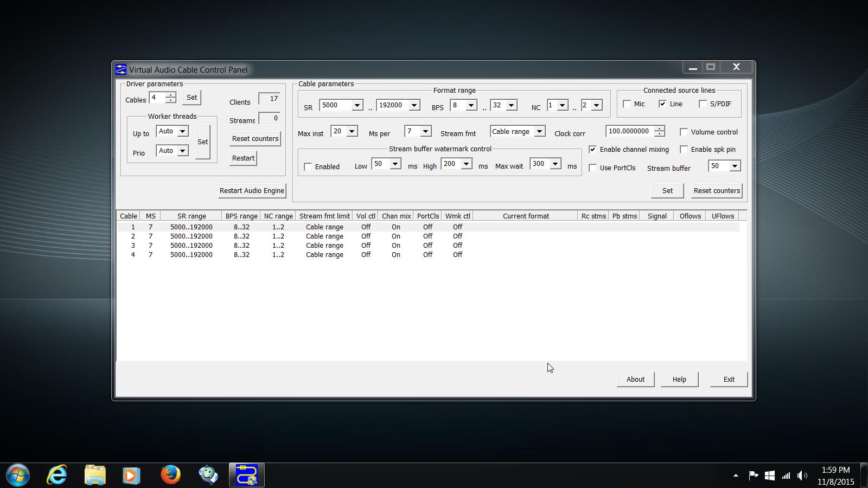
Task: Click Restart Audio Engine button
Action: pyautogui.click(x=252, y=191)
